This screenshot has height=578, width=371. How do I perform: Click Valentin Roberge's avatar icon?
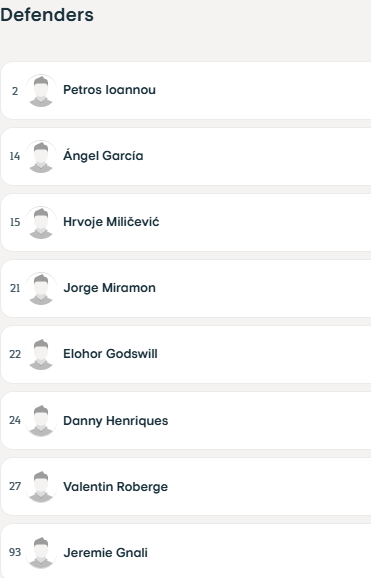point(41,487)
